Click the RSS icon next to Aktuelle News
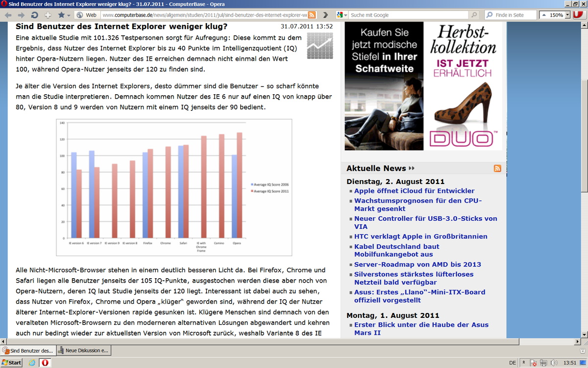588x368 pixels. click(x=497, y=169)
